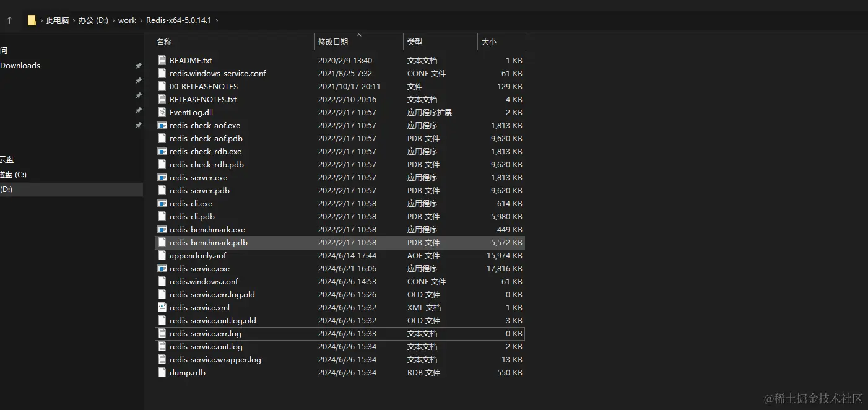Expand chevron after Redis-x64-5.0.14.1 in path
This screenshot has width=868, height=410.
tap(217, 20)
